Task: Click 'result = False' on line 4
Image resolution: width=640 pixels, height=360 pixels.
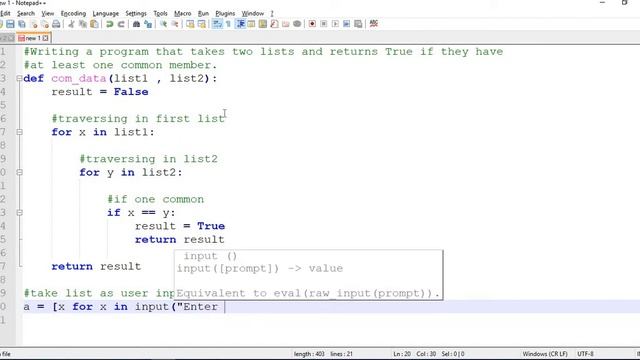Action: tap(100, 92)
